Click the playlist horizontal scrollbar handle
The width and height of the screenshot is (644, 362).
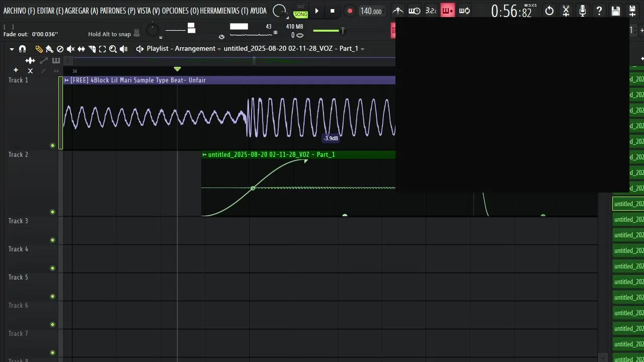[254, 61]
